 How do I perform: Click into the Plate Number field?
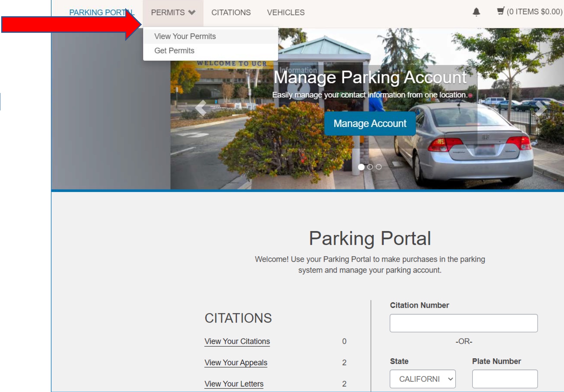coord(505,379)
